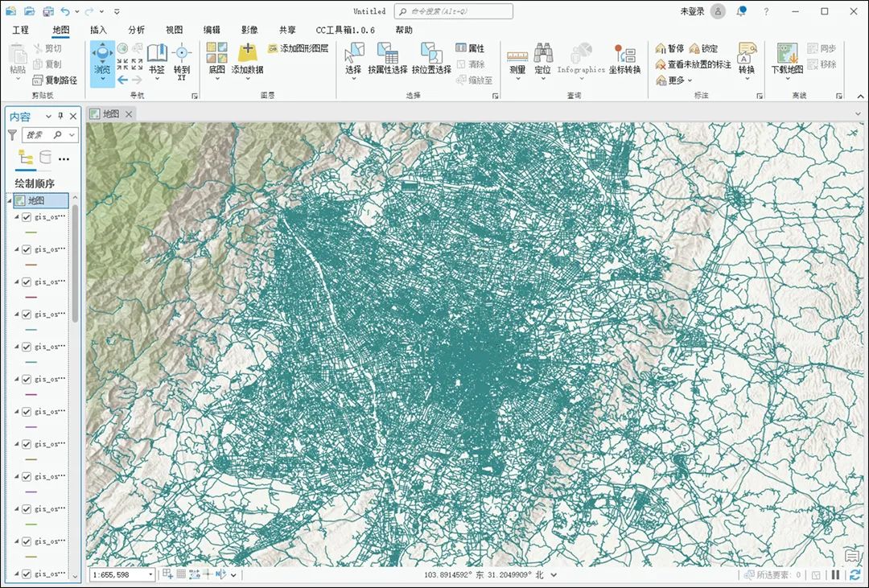Toggle the snapping icon in status bar

point(167,574)
